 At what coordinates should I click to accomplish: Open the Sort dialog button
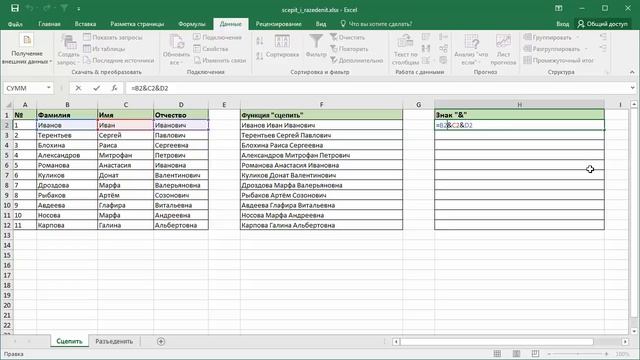coord(282,46)
